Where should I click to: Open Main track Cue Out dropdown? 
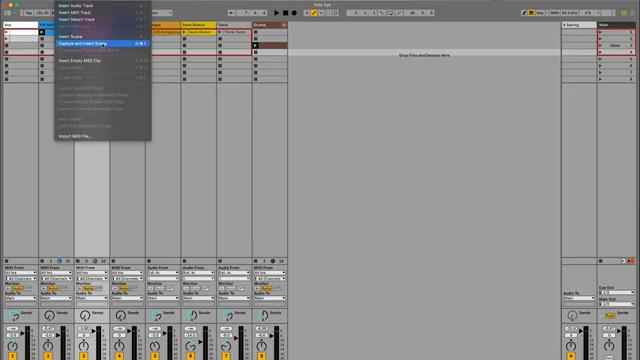coord(616,293)
